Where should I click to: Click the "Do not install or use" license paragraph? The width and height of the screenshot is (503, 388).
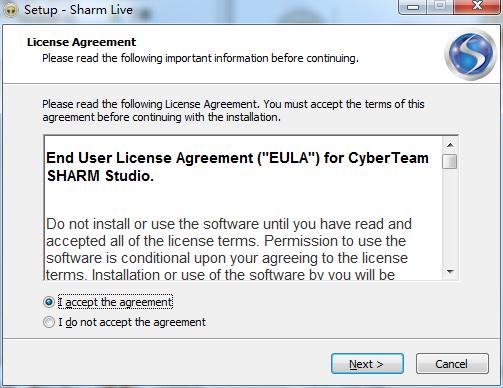[x=229, y=249]
